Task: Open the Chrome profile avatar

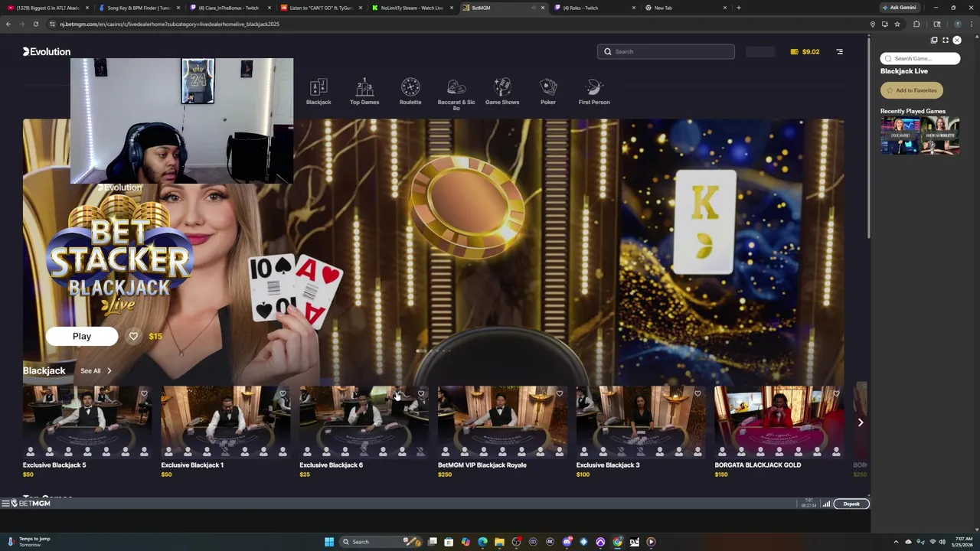Action: click(x=957, y=24)
